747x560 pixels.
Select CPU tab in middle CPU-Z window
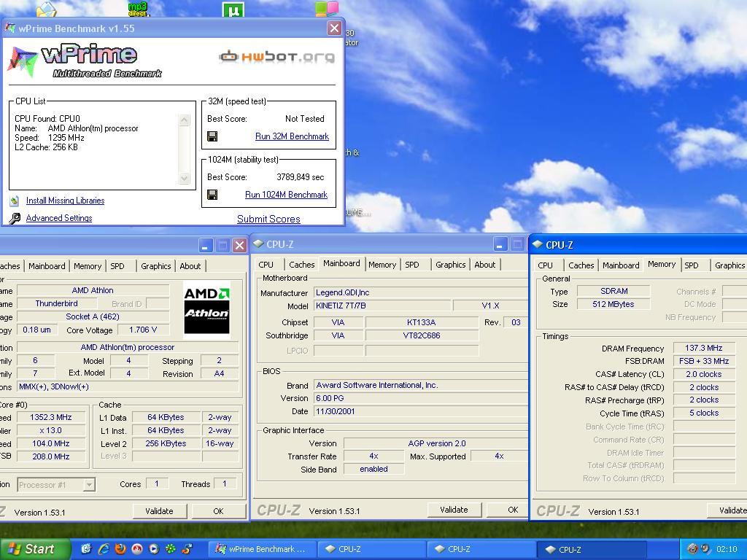click(266, 265)
